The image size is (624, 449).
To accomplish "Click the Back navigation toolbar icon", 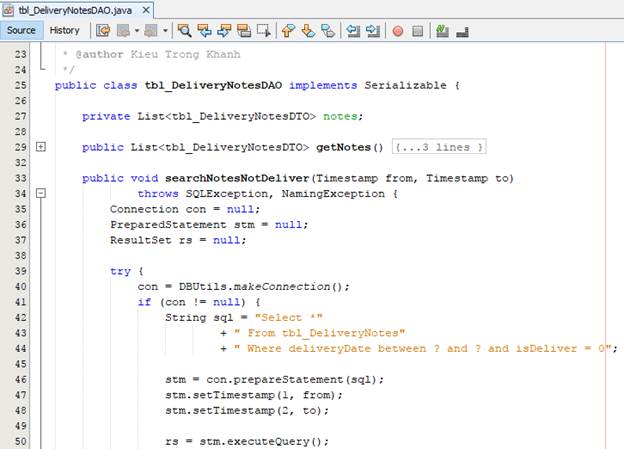I will (x=123, y=31).
